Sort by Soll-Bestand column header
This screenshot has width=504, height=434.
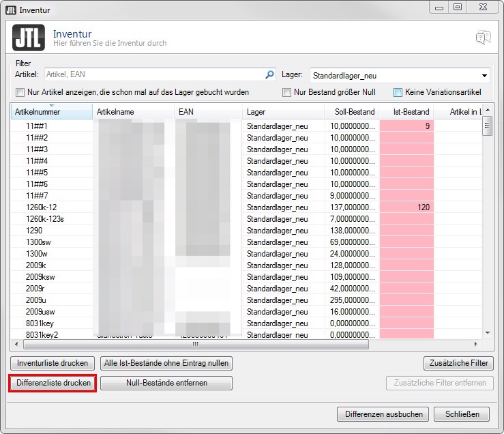(352, 112)
